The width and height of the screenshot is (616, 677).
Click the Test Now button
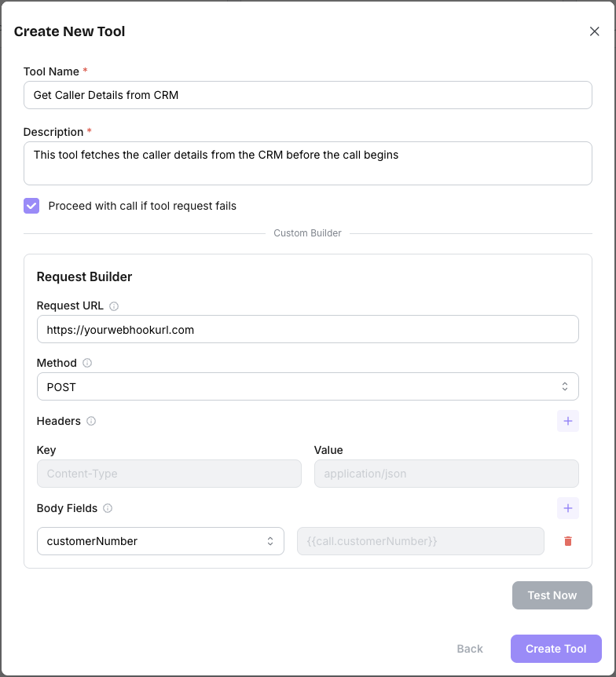point(552,595)
